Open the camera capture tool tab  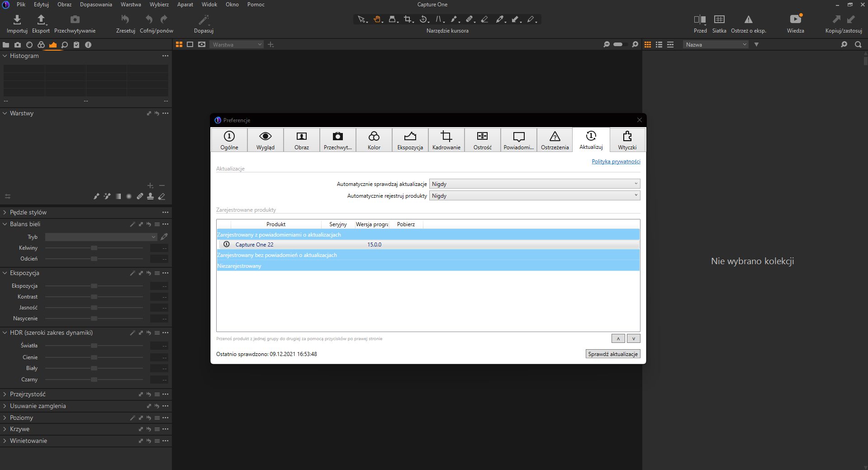click(x=18, y=45)
